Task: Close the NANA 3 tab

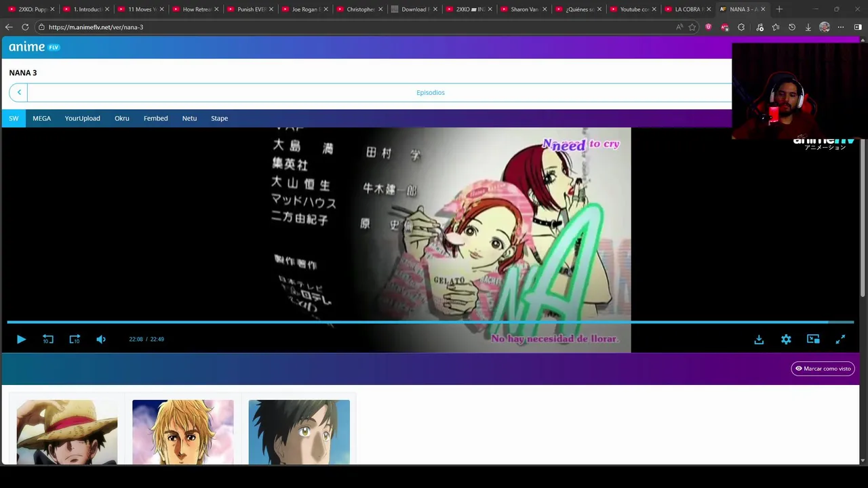Action: [764, 9]
